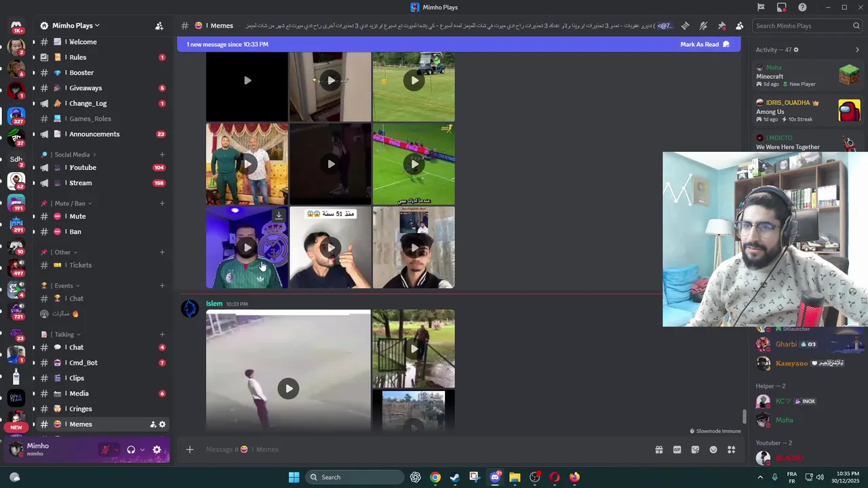Play the metal gate video thumbnail
868x488 pixels.
pyautogui.click(x=414, y=349)
